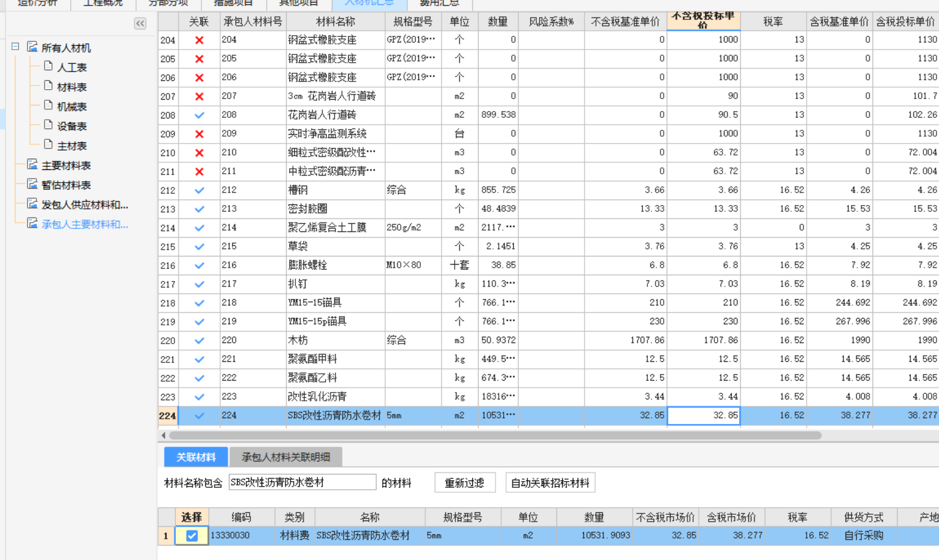Image resolution: width=939 pixels, height=560 pixels.
Task: Click the 主材表 document icon
Action: tap(48, 144)
